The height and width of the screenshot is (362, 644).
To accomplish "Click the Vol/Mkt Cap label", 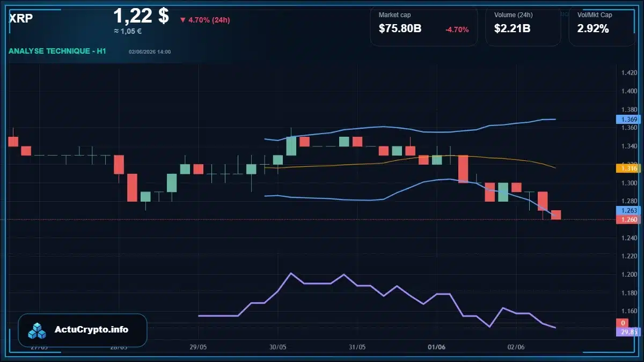I will tap(595, 15).
